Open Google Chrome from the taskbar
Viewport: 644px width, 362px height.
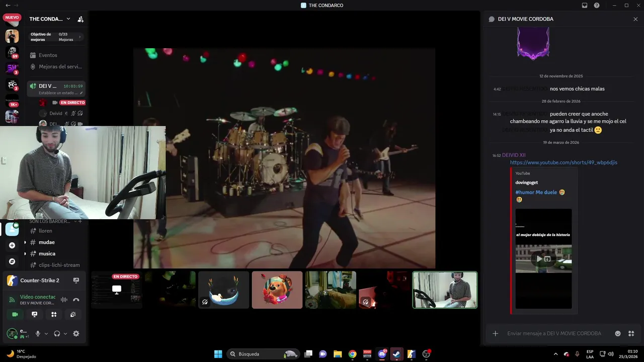(x=352, y=354)
